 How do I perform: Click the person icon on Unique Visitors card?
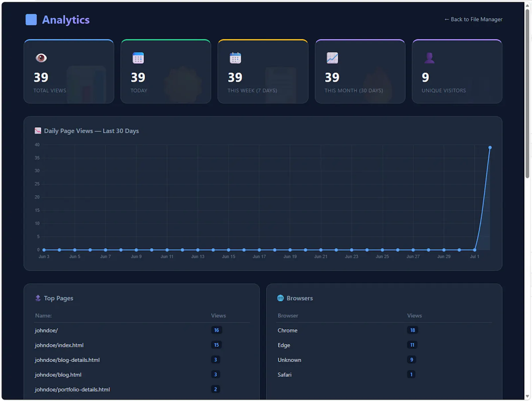pyautogui.click(x=429, y=58)
